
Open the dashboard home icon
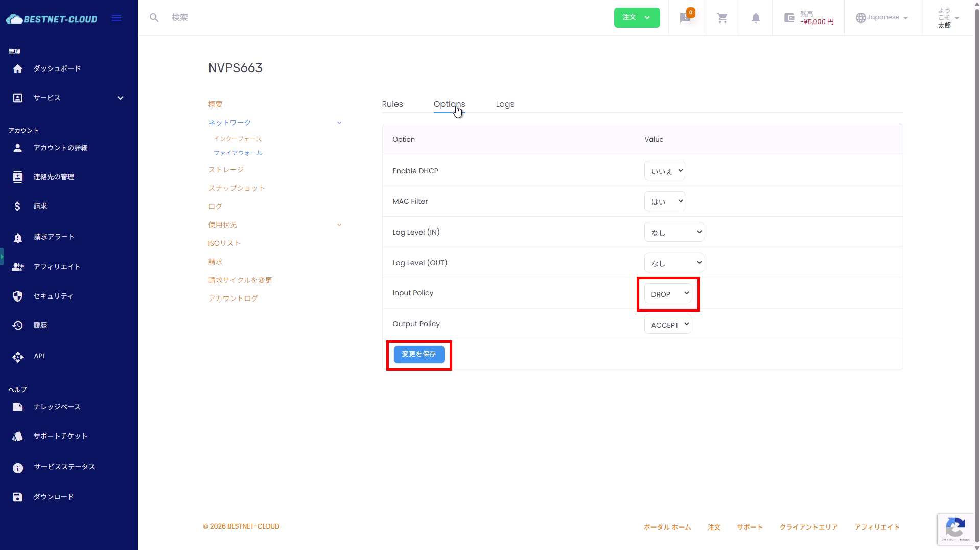pos(18,68)
